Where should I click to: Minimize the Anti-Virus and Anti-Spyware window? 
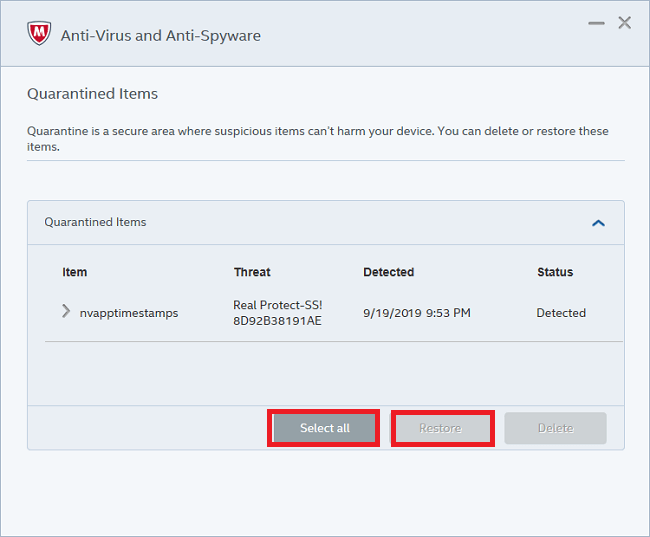coord(596,23)
